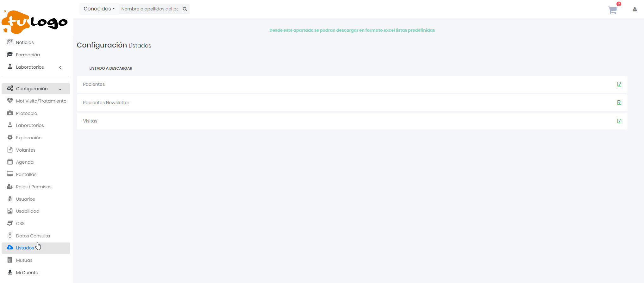Download Pacientes Newsletter as Excel file

[619, 103]
